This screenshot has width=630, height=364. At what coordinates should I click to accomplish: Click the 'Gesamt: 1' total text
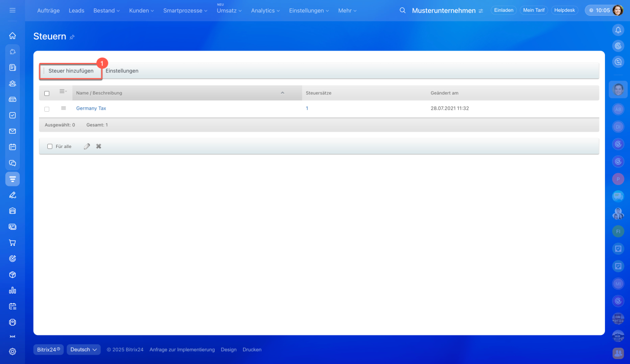coord(97,125)
